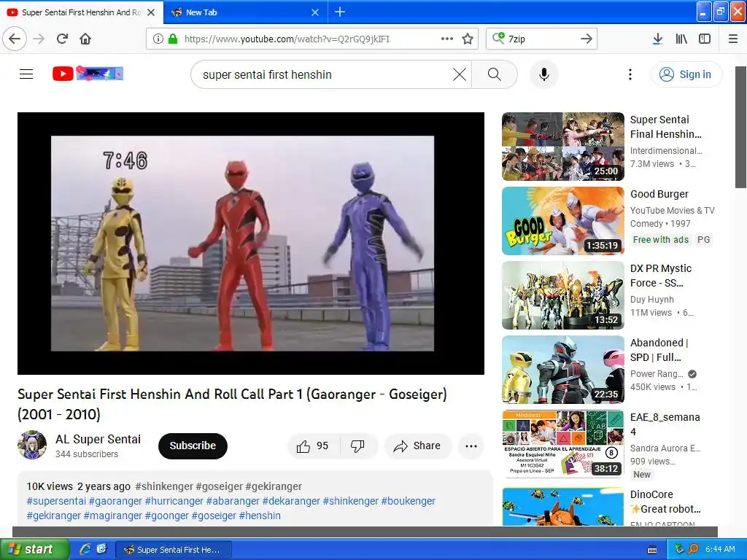Click the tray magnifier notification icon
Screen dimensions: 747x560
tap(694, 549)
